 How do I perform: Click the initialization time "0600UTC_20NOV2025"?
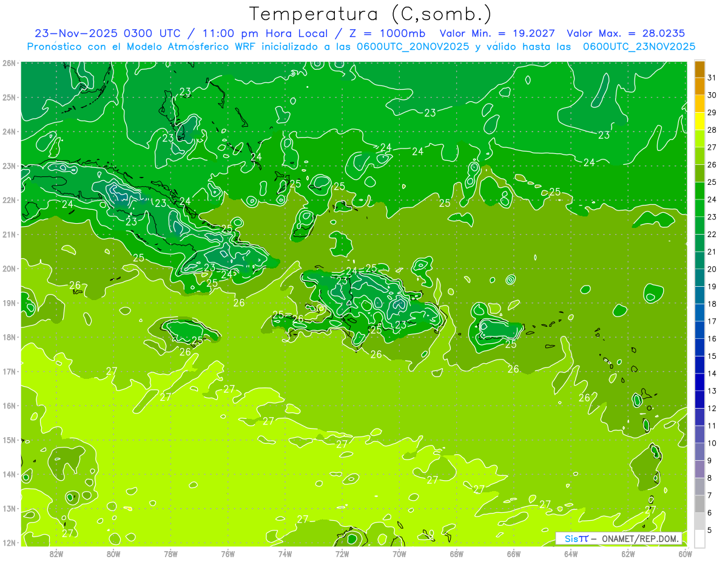point(412,47)
